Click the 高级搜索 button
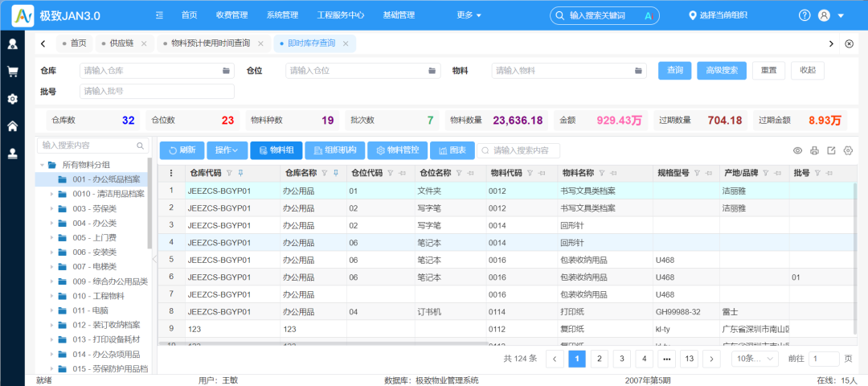 (722, 70)
